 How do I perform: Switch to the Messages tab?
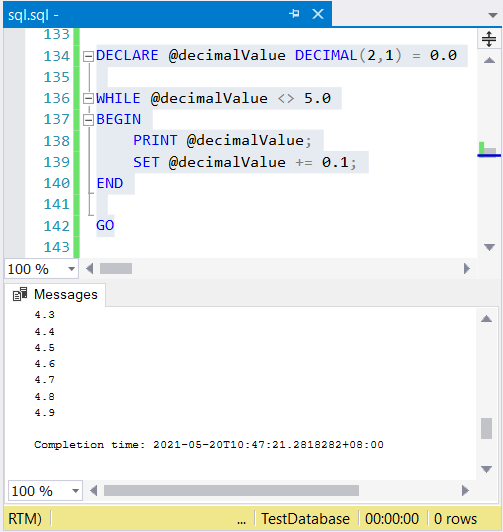pyautogui.click(x=55, y=294)
